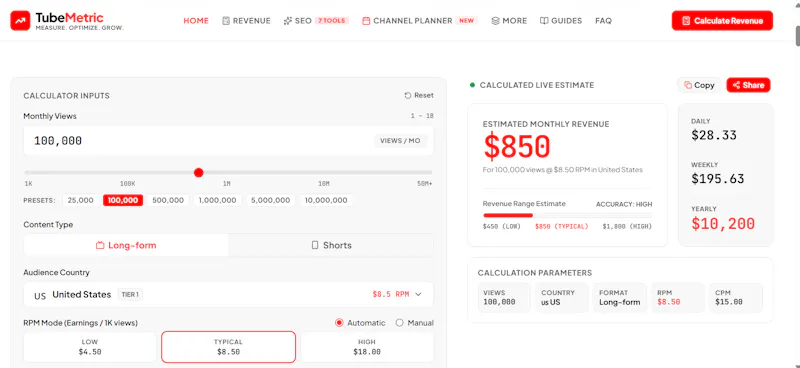Open the SEO tools menu
Screen dimensions: 800x368
[316, 21]
